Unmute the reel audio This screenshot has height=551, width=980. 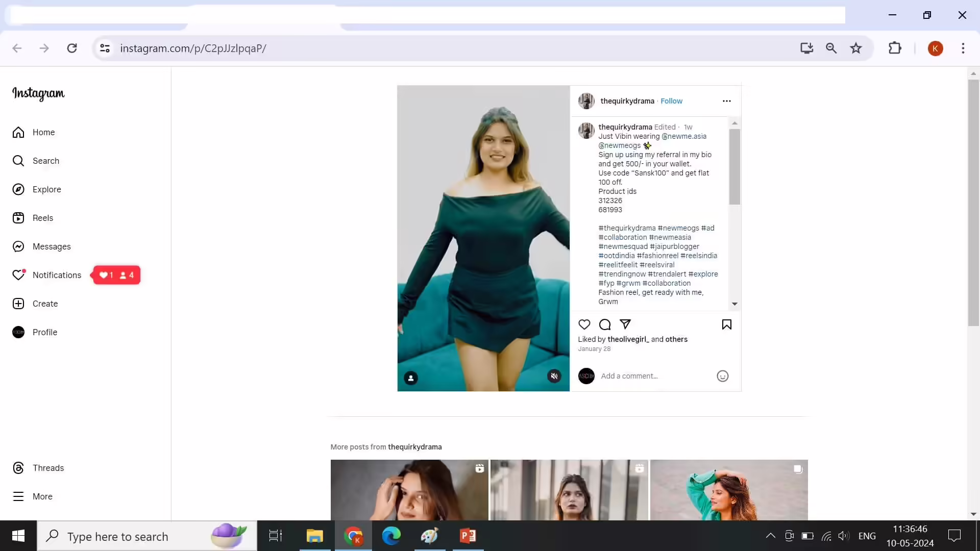(554, 376)
